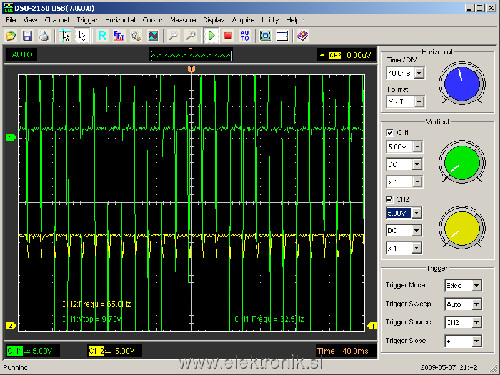The height and width of the screenshot is (375, 500).
Task: Start acquisition with the green play icon
Action: (211, 36)
